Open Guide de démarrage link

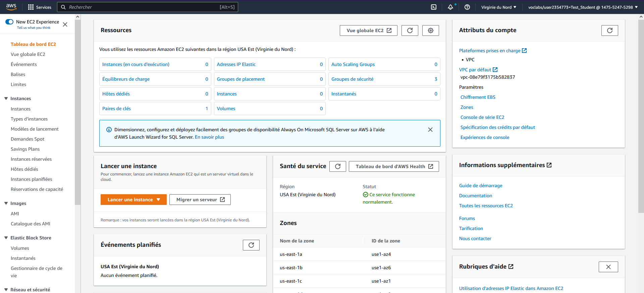[x=481, y=186]
